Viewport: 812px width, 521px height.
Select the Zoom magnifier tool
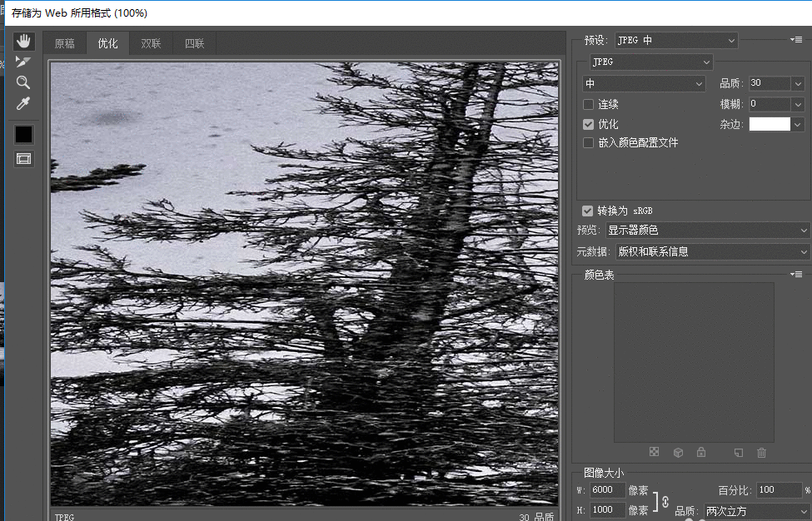(23, 82)
